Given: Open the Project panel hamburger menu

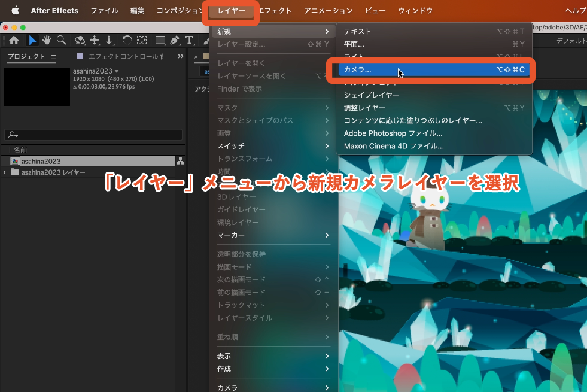Looking at the screenshot, I should tap(54, 57).
